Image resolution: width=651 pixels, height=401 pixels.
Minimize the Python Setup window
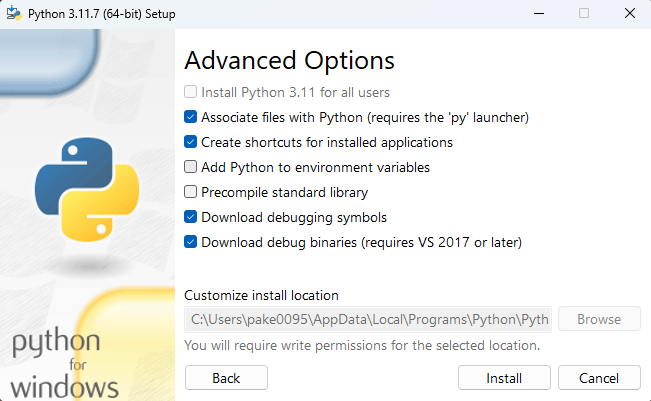(539, 13)
